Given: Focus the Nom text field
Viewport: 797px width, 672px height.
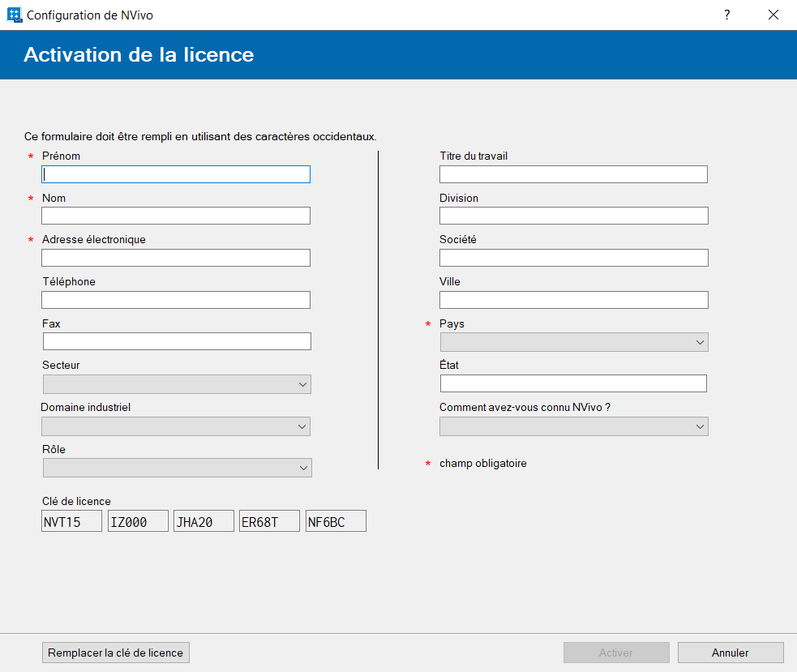Looking at the screenshot, I should pyautogui.click(x=176, y=216).
